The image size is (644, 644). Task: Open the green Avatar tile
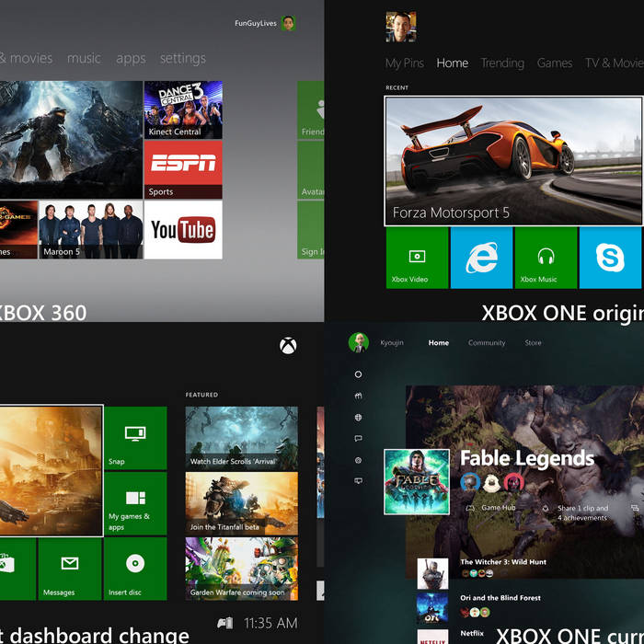coord(311,170)
